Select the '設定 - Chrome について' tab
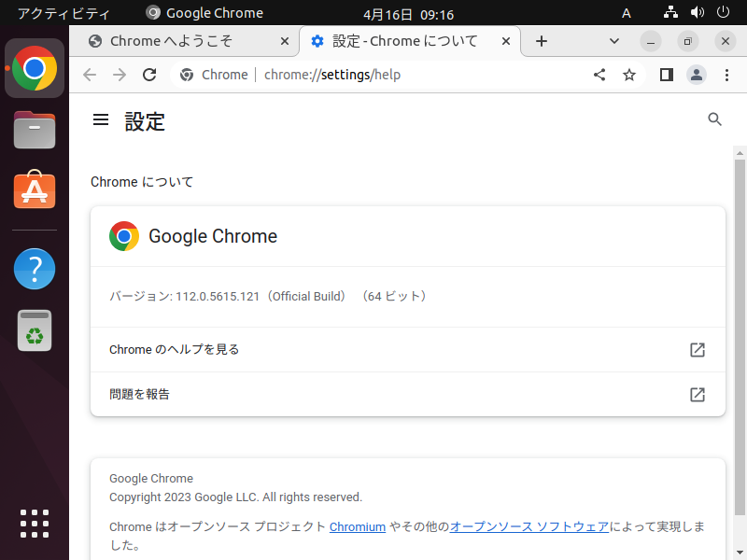 (410, 41)
